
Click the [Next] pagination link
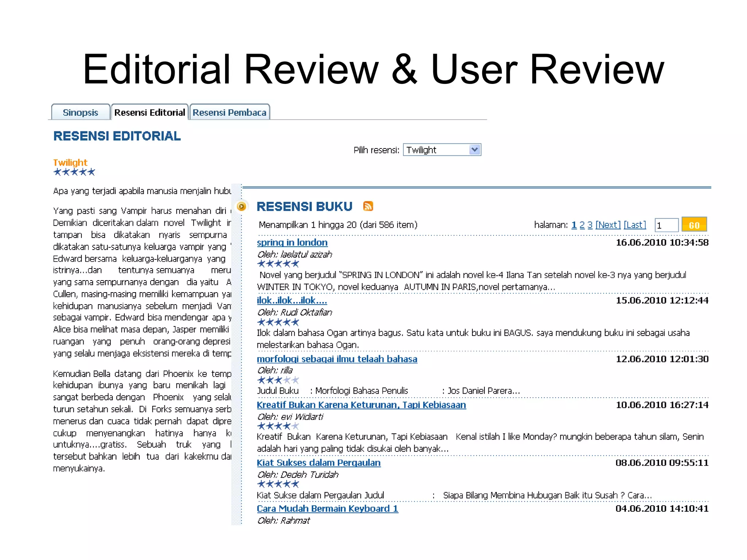pyautogui.click(x=608, y=225)
